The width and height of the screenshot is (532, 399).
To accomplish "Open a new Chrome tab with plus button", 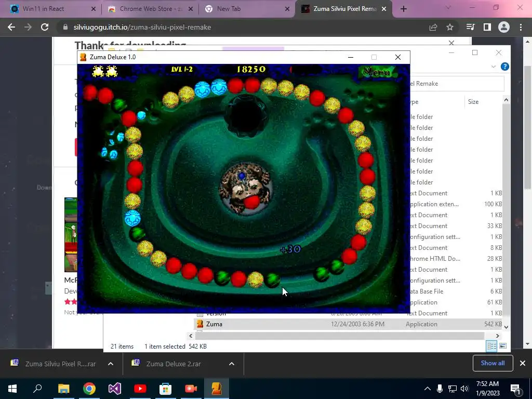I will point(403,9).
